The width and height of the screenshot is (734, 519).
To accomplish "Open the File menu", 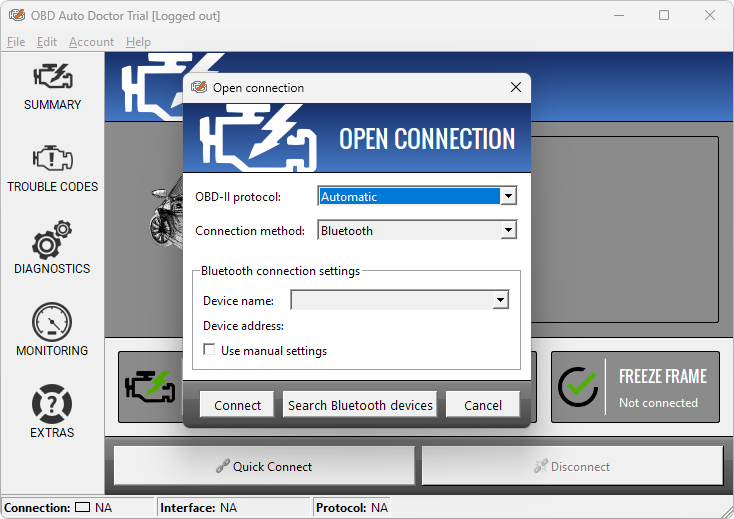I will 16,42.
